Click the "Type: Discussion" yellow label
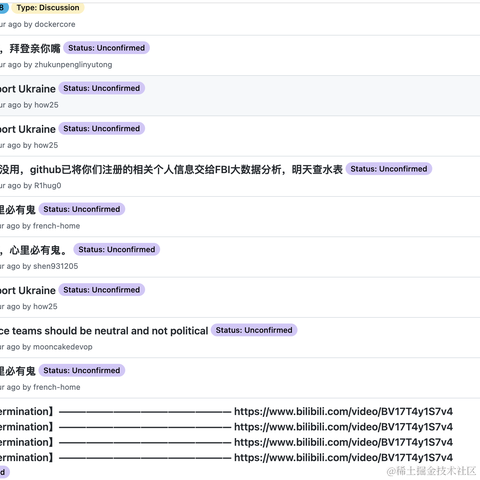The image size is (480, 480). click(48, 8)
